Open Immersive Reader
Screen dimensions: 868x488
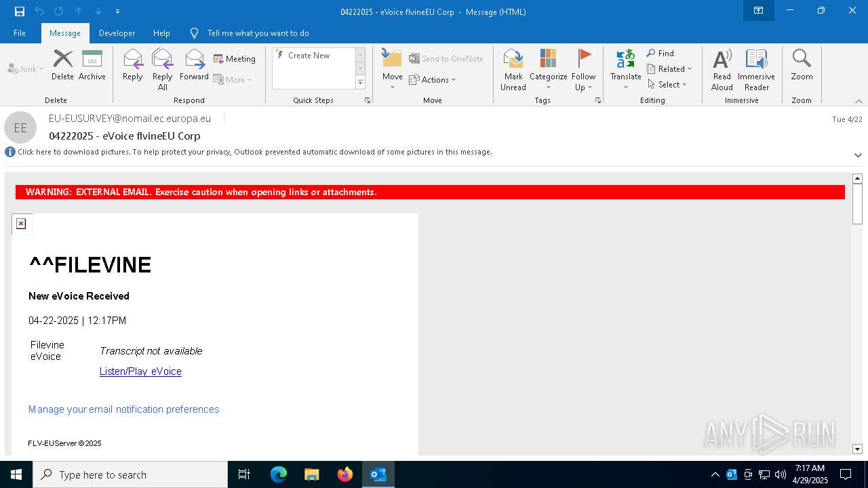(x=756, y=69)
